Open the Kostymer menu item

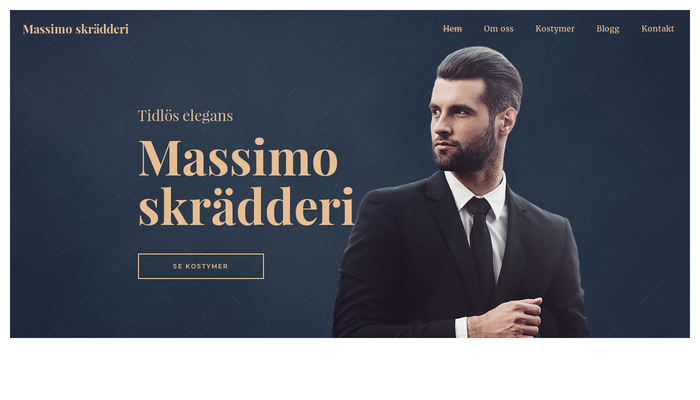pyautogui.click(x=555, y=29)
